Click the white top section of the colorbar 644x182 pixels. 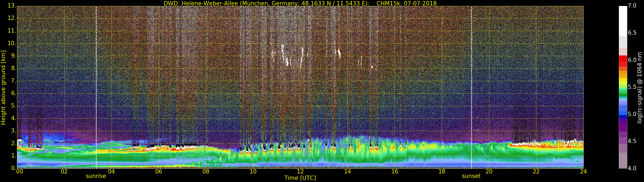(623, 20)
